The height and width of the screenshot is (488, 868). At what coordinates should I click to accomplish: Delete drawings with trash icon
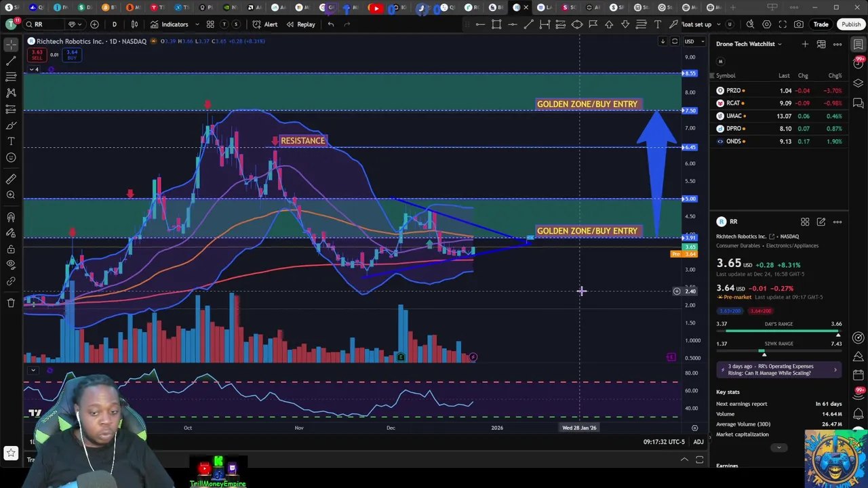click(11, 303)
